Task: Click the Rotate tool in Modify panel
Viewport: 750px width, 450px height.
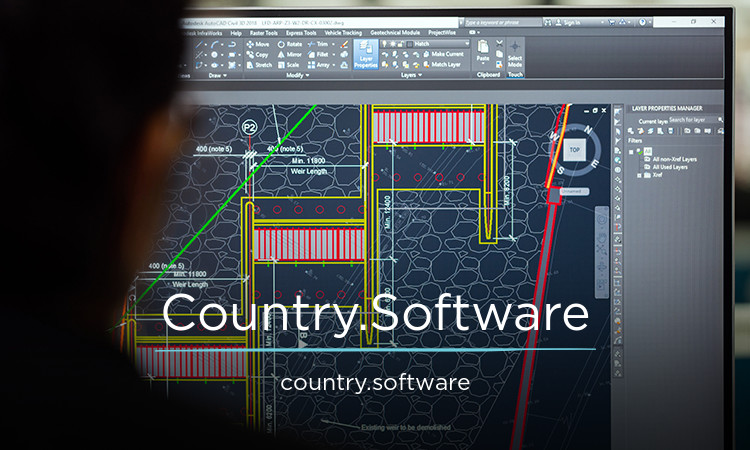Action: click(x=290, y=44)
